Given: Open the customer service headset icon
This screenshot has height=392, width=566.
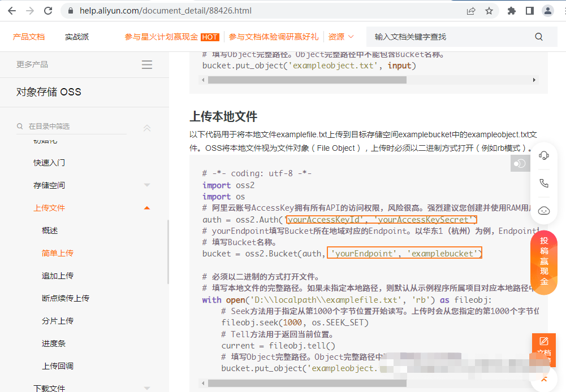Looking at the screenshot, I should (544, 155).
